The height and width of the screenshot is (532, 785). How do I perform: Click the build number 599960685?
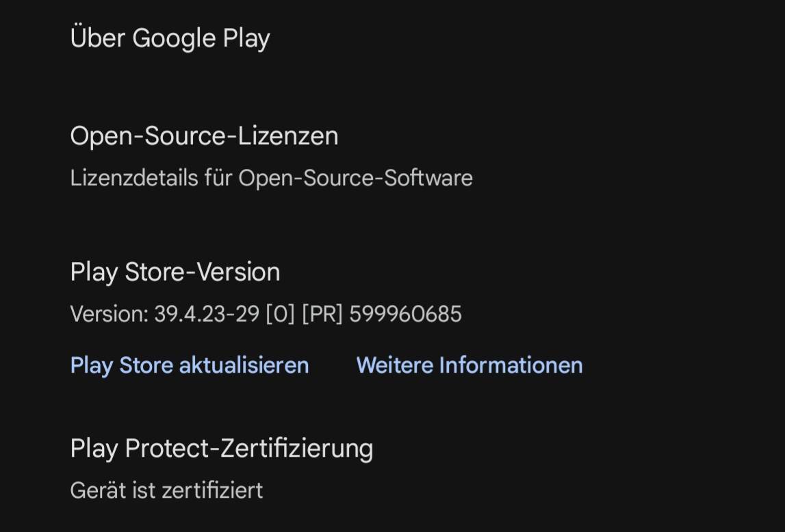click(x=405, y=315)
